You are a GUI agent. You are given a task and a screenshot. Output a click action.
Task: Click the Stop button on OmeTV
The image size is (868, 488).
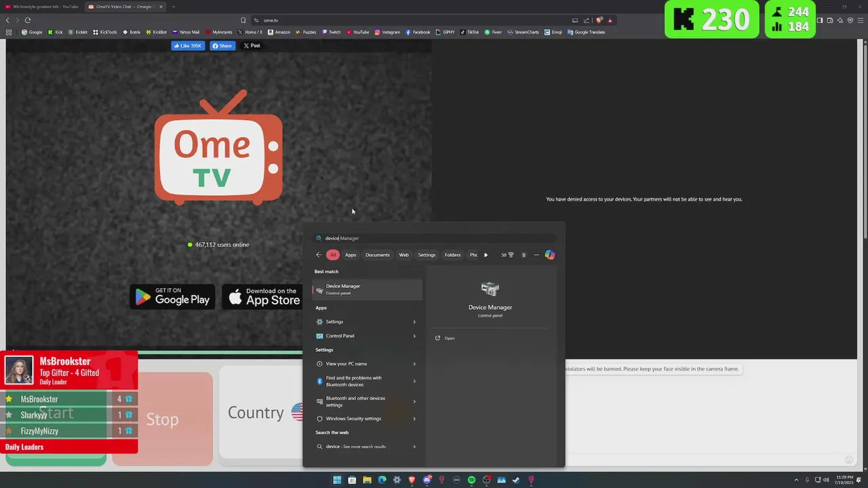(x=162, y=419)
